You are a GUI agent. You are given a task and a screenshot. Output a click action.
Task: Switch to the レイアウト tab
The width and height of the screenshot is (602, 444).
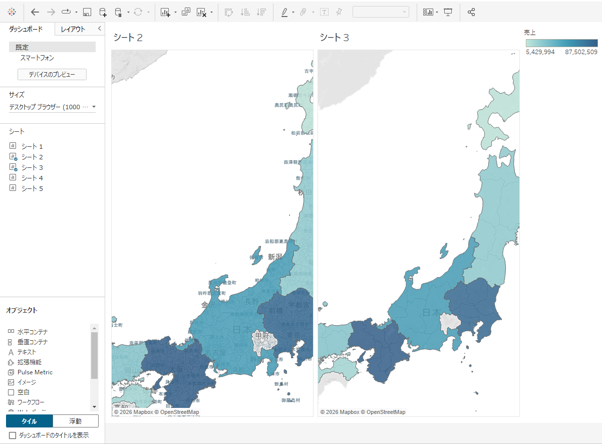click(x=73, y=29)
